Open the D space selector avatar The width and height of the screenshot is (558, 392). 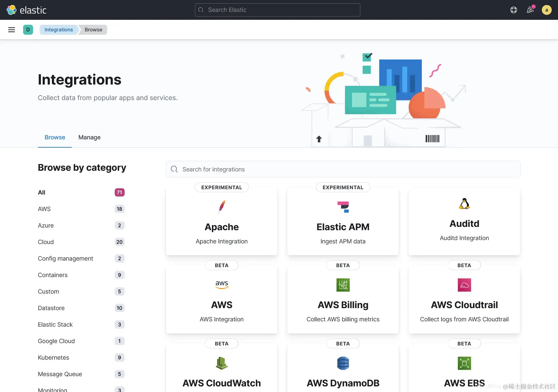[x=28, y=30]
